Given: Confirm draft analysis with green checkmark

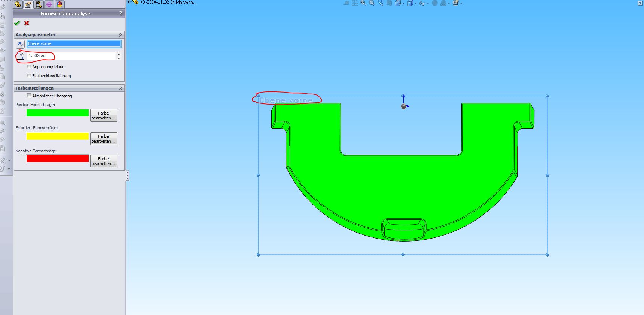Looking at the screenshot, I should click(x=17, y=23).
